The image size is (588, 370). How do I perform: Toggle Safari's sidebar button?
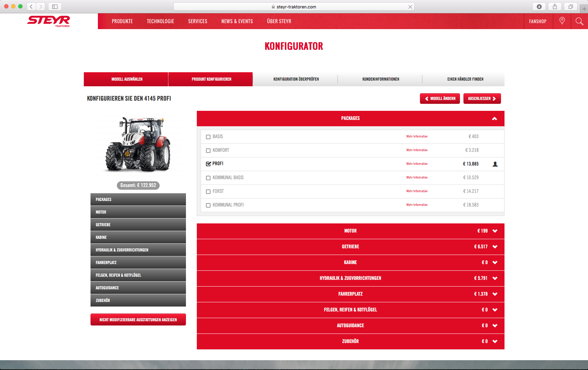55,6
